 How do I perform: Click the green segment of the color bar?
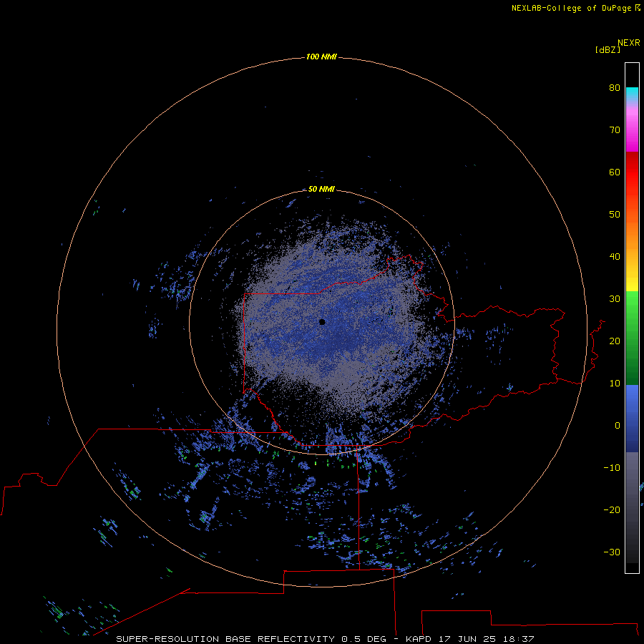point(632,338)
